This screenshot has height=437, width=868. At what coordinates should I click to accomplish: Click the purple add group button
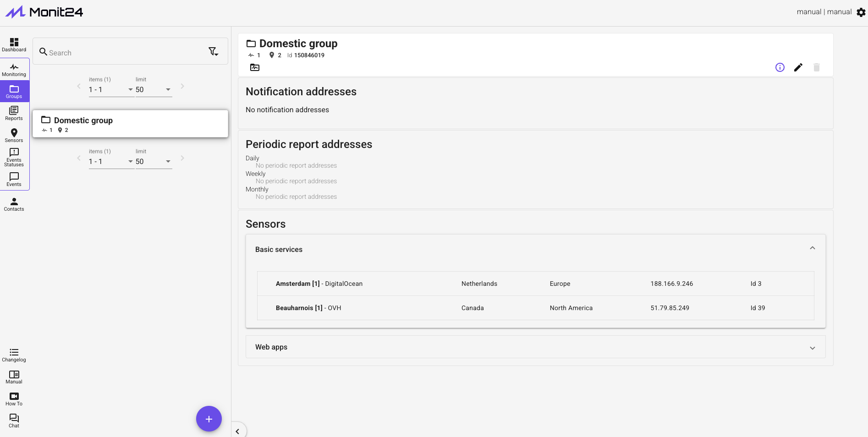click(x=209, y=419)
